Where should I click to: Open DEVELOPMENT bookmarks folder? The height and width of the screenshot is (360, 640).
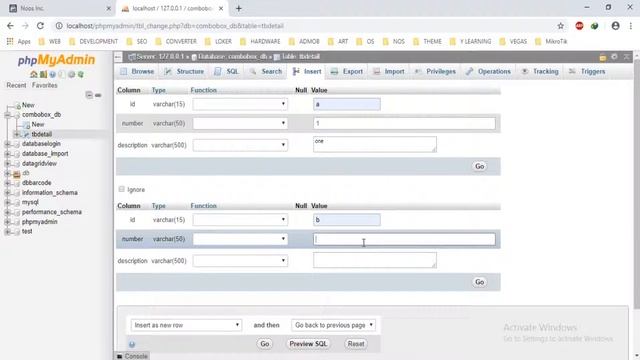94,41
